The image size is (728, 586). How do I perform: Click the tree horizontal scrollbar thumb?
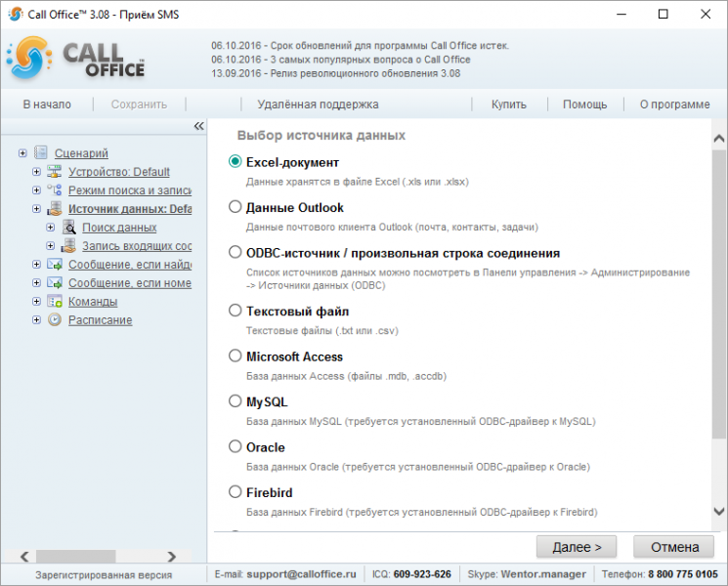75,556
